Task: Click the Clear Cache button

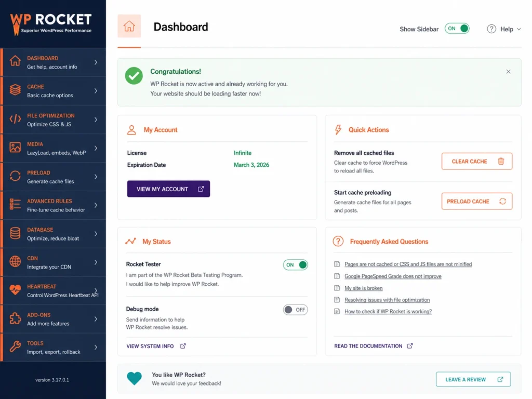Action: pos(477,161)
